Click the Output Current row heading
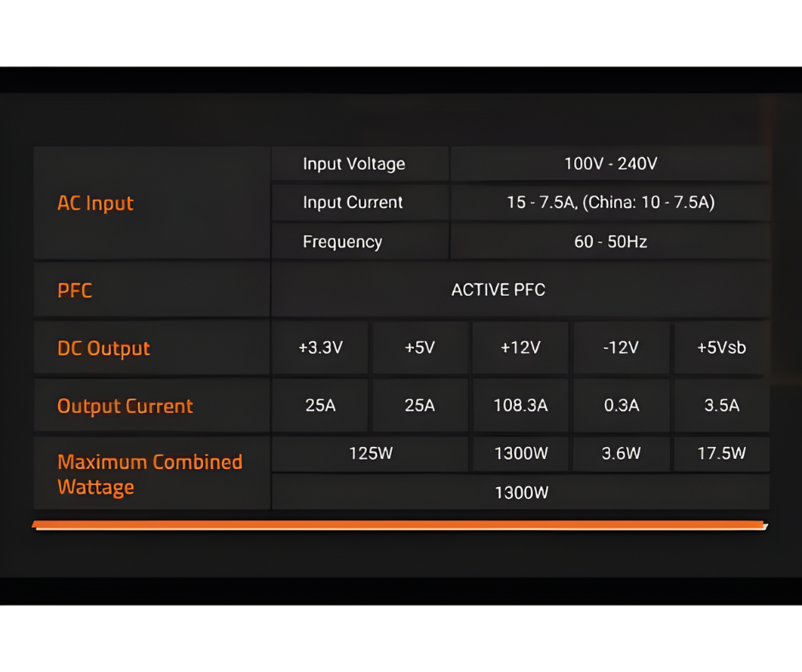Screen dimensions: 802x672 (125, 407)
